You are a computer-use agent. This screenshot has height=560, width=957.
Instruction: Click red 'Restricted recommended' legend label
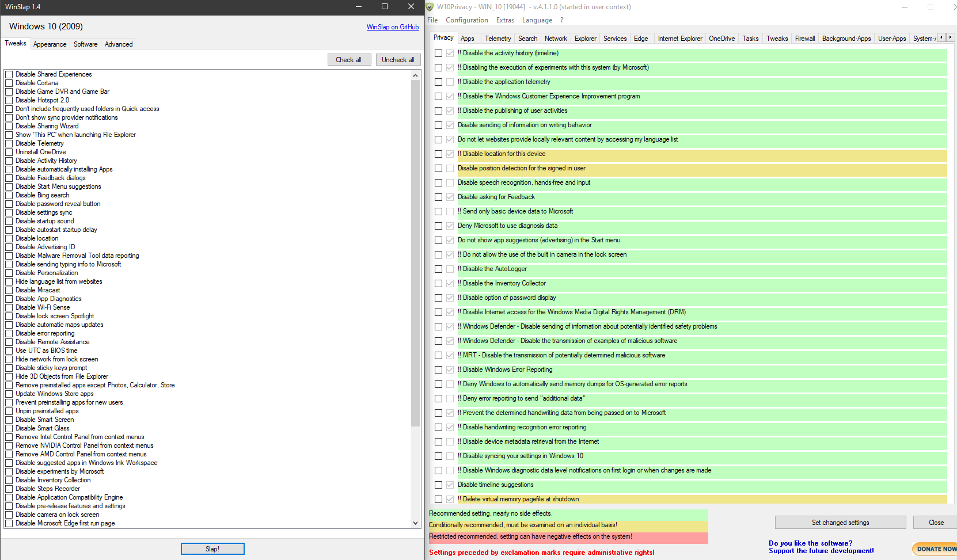click(x=568, y=537)
